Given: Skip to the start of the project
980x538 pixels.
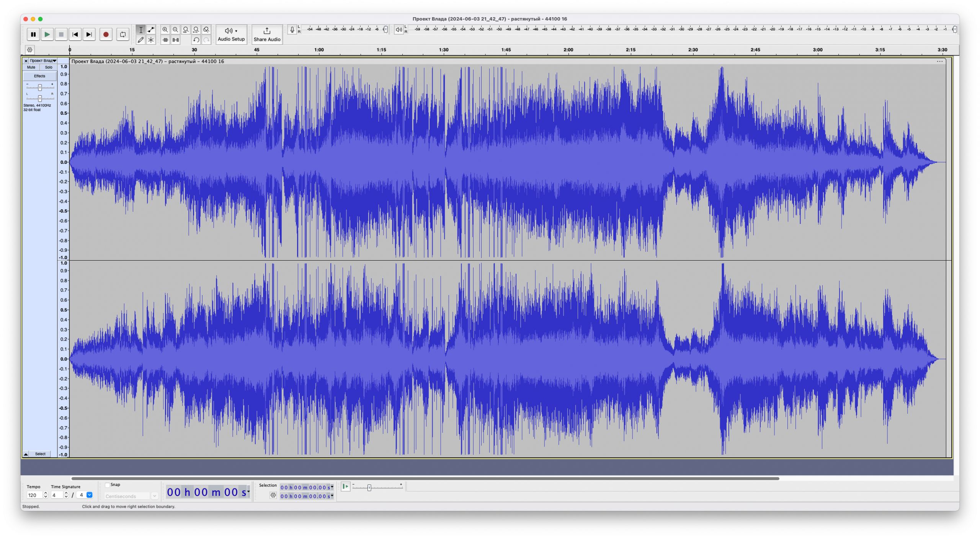Looking at the screenshot, I should pyautogui.click(x=75, y=34).
